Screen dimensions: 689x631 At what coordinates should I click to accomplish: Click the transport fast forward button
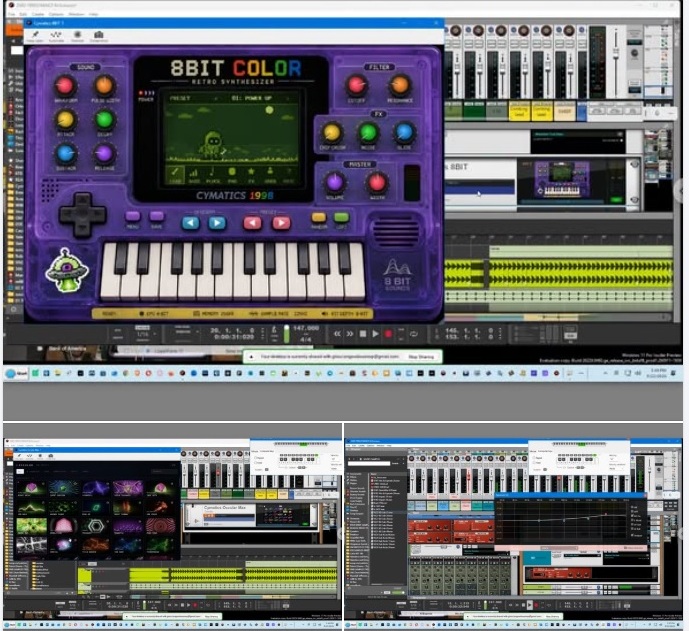point(350,334)
